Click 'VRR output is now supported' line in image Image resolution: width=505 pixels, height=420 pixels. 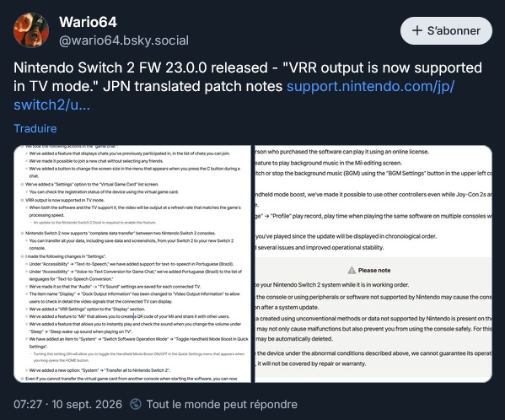point(65,200)
